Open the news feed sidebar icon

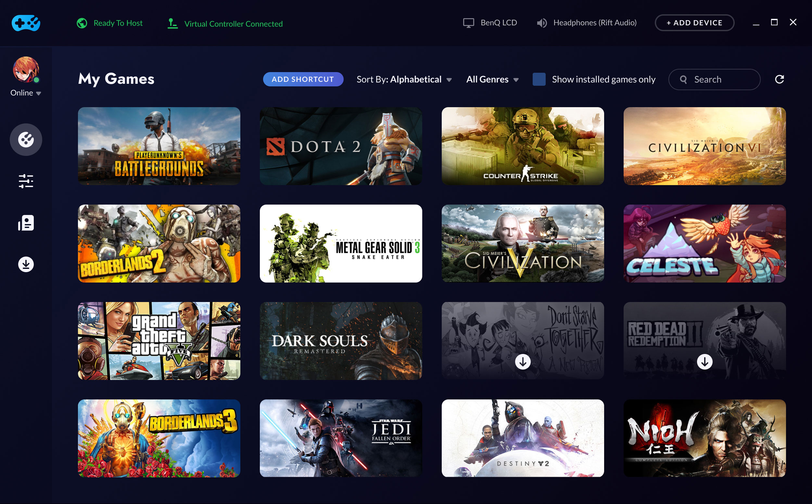point(26,223)
